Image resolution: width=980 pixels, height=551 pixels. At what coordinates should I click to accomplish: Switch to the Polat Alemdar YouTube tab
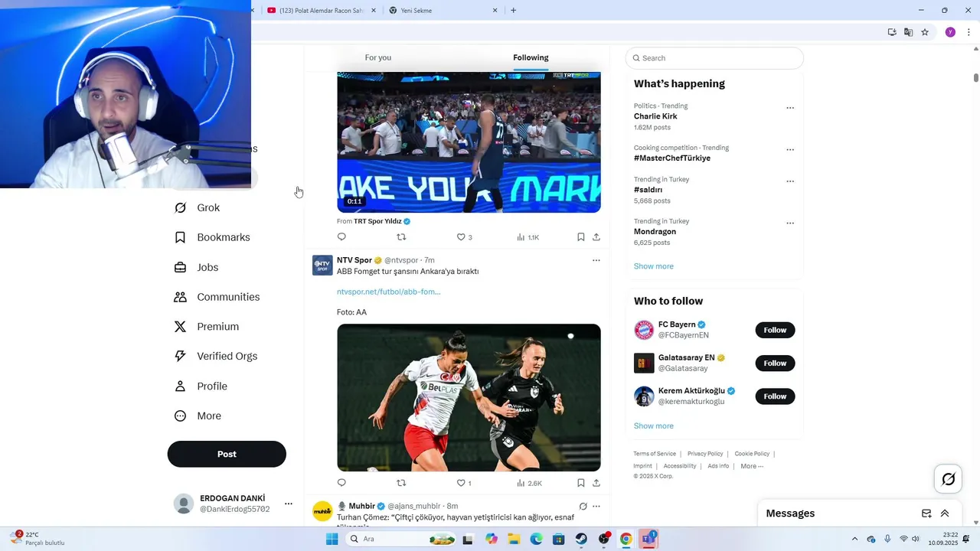pos(322,11)
